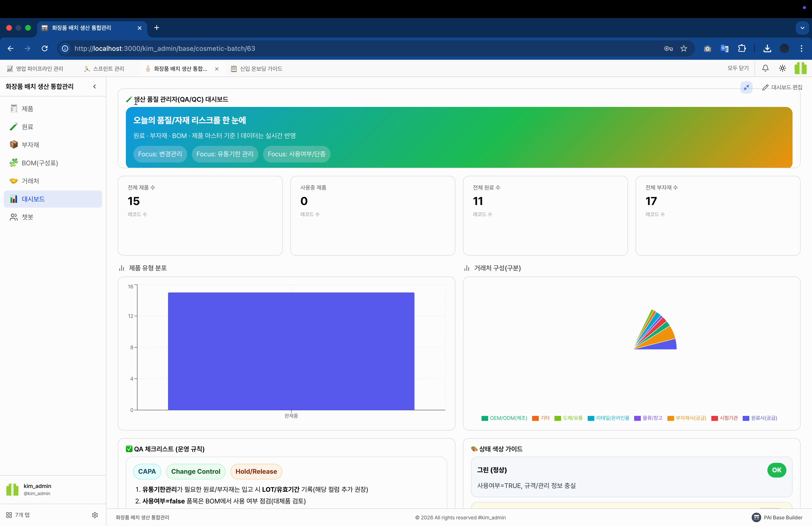
Task: Toggle compact view on the dashboard
Action: point(746,87)
